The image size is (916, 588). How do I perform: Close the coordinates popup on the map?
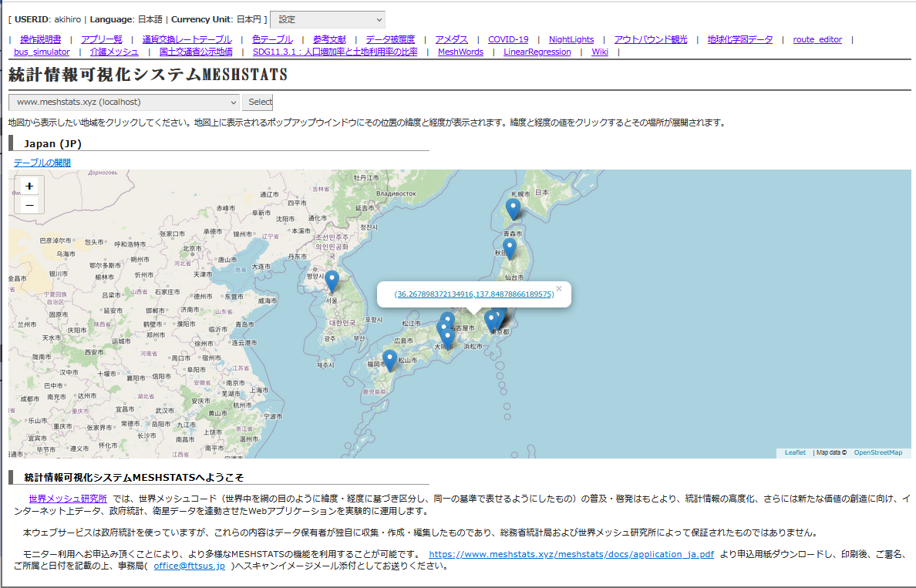[559, 289]
